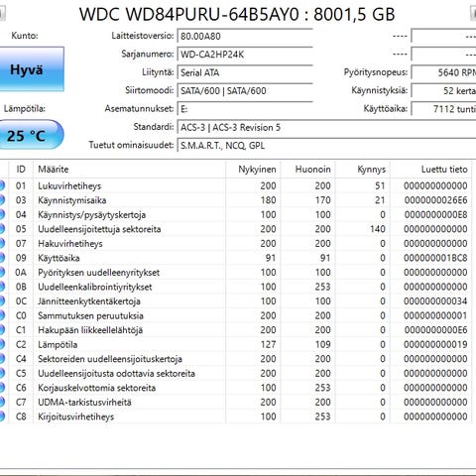476x476 pixels.
Task: Click the Tuetut ominaisuudet field
Action: coord(326,146)
